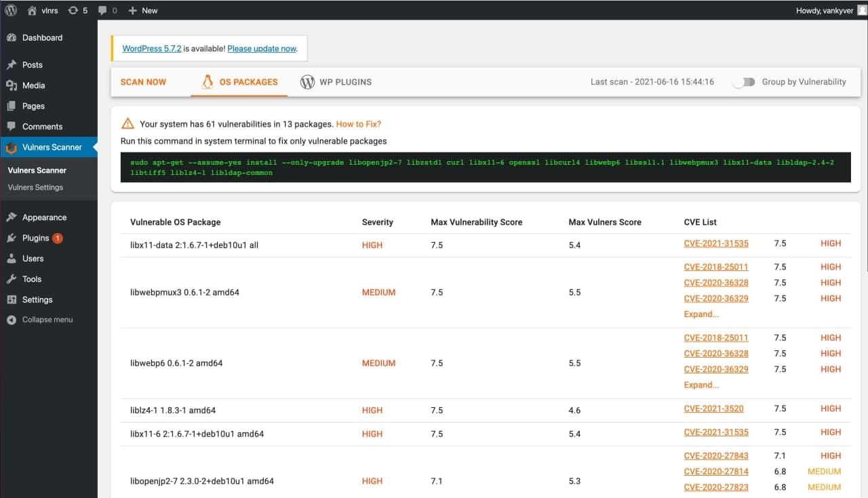Click Howdy, vankyver account text
Image resolution: width=868 pixels, height=498 pixels.
point(825,10)
